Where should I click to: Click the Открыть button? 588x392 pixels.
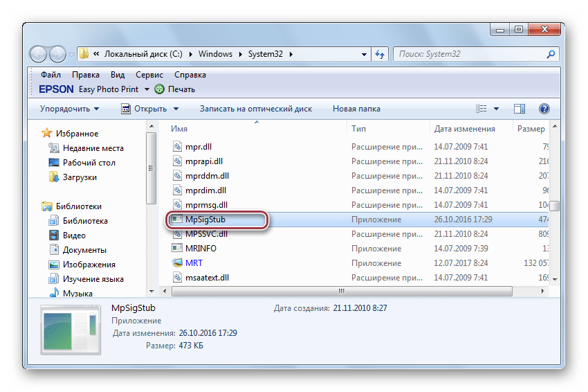pyautogui.click(x=144, y=109)
